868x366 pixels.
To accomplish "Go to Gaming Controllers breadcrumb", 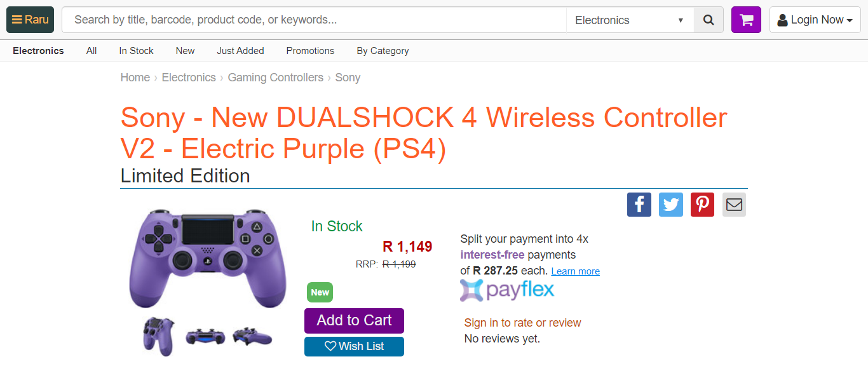I will [276, 78].
